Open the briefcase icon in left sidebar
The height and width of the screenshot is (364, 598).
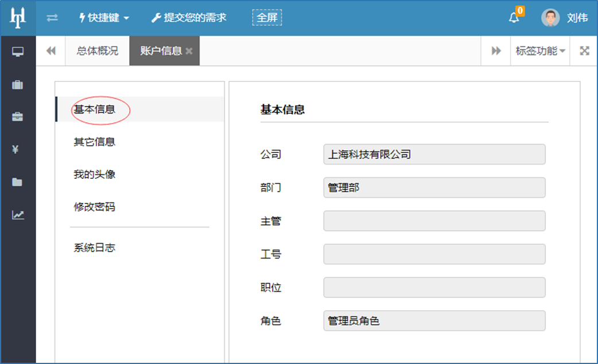coord(18,116)
